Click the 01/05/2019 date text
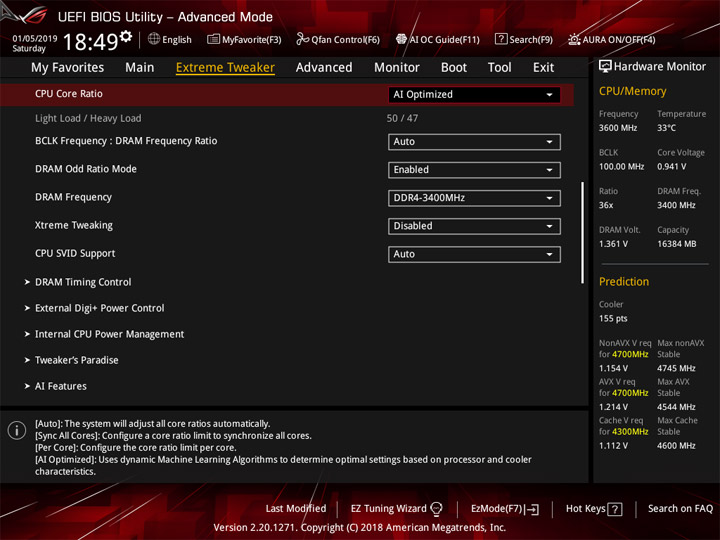The image size is (720, 540). point(35,39)
